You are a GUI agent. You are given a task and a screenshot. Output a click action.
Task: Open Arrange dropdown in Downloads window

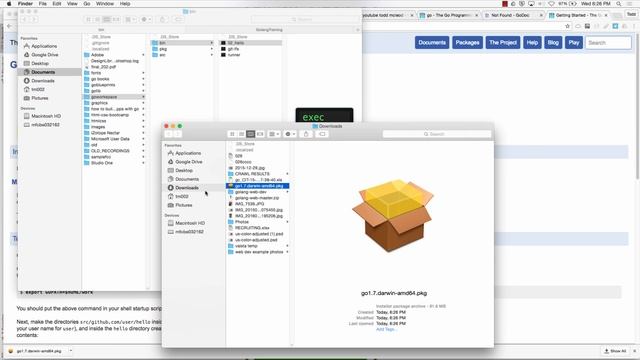274,134
